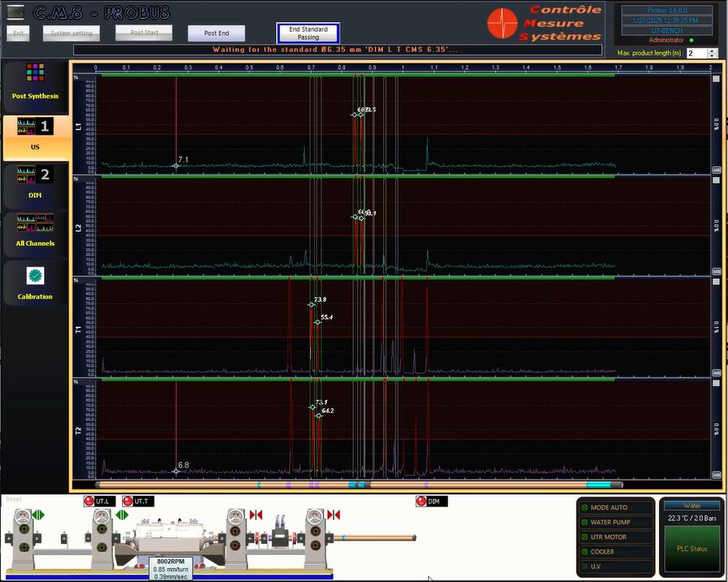Toggle the MODE AUTO indicator
Image resolution: width=728 pixels, height=582 pixels.
[x=584, y=507]
